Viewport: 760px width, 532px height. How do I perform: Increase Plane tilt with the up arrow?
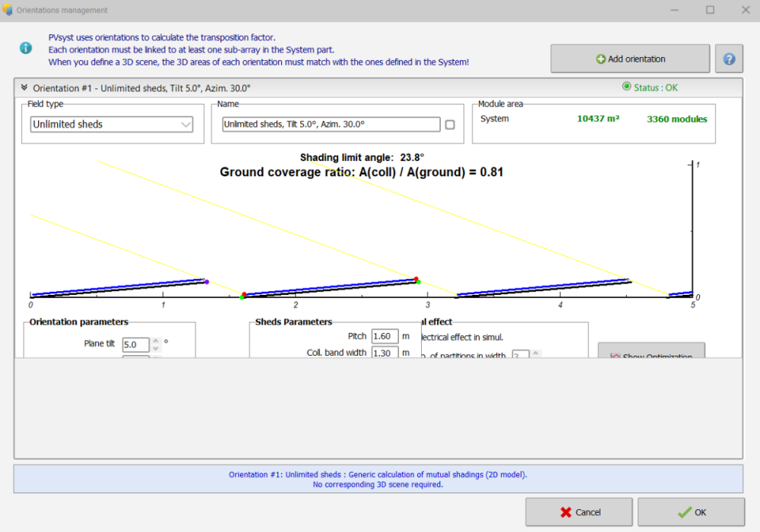pyautogui.click(x=156, y=340)
